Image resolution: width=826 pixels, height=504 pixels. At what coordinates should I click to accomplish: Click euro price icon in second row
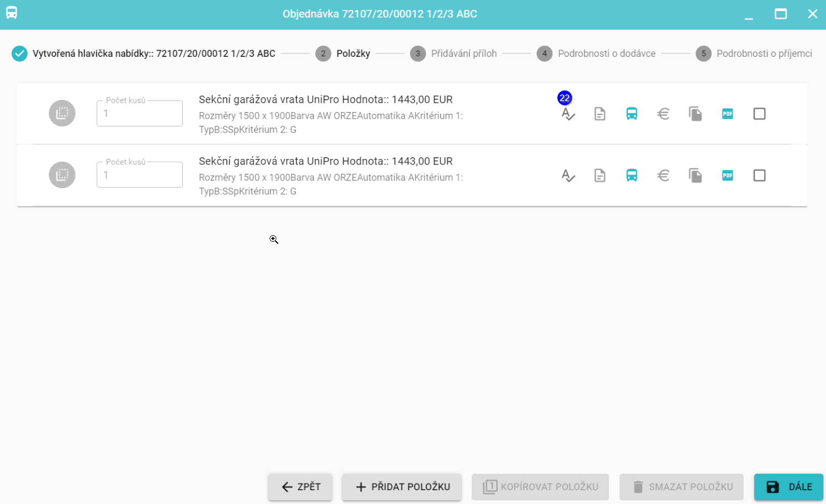tap(664, 176)
